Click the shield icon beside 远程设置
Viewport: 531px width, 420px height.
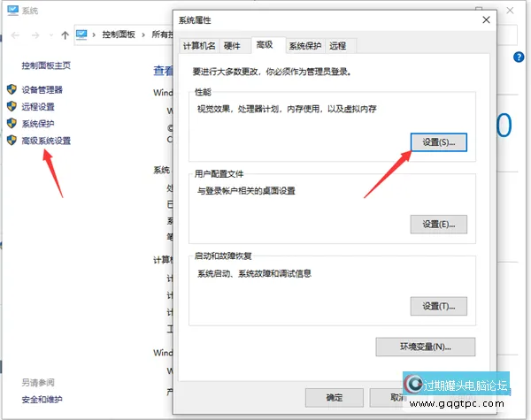pos(12,107)
